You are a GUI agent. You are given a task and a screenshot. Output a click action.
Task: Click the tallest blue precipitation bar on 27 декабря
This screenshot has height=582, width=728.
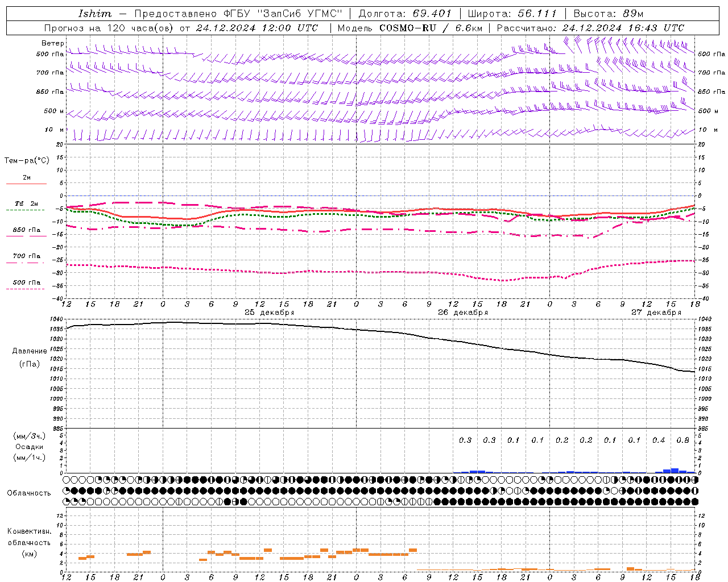[x=675, y=471]
